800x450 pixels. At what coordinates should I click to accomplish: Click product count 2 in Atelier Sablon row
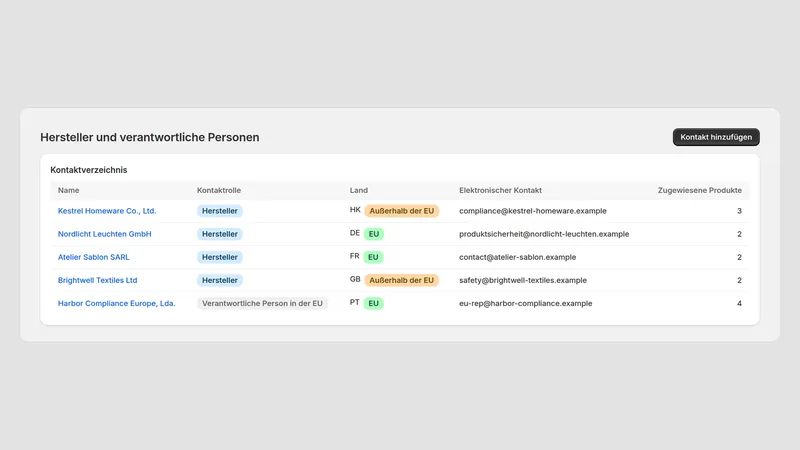click(739, 257)
